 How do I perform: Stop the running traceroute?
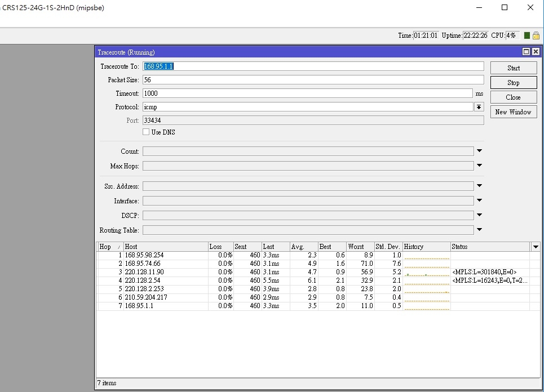pyautogui.click(x=514, y=83)
